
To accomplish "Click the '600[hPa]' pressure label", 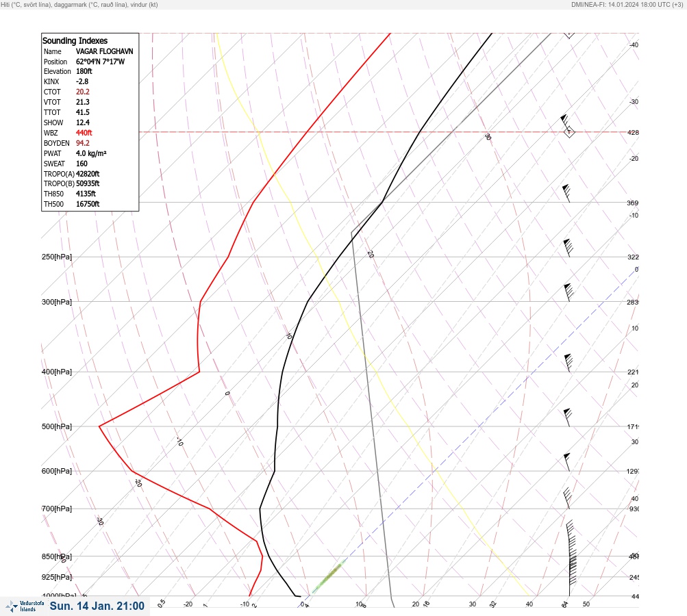I will [57, 471].
